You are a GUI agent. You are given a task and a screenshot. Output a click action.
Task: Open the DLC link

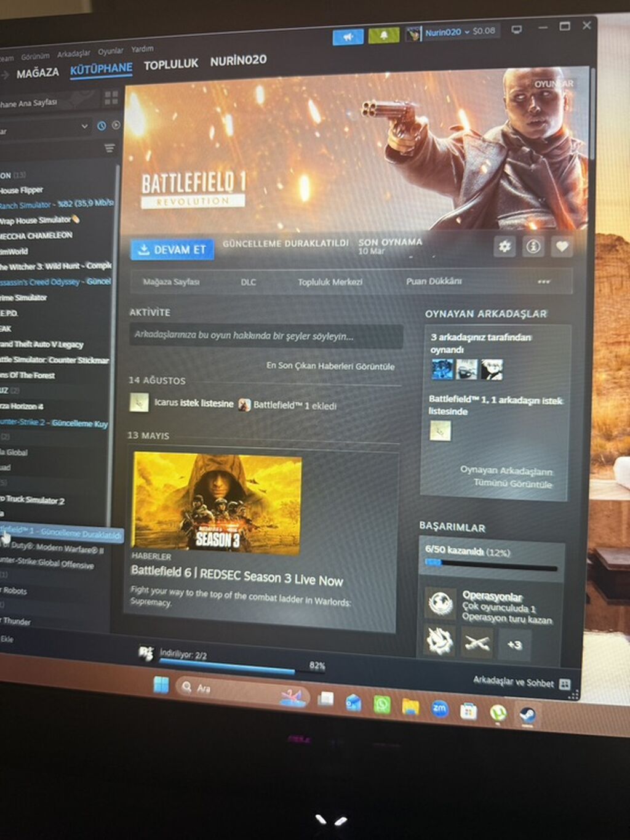click(248, 282)
